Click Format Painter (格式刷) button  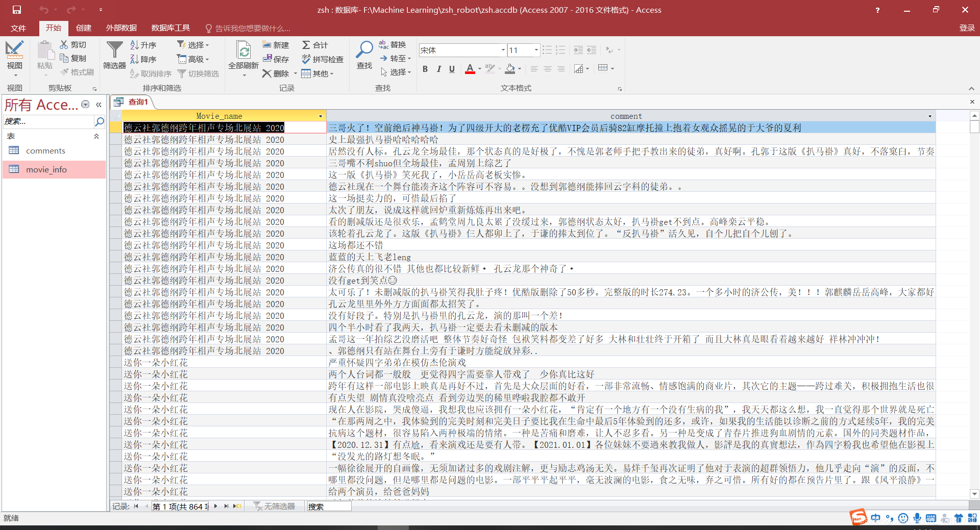tap(78, 72)
